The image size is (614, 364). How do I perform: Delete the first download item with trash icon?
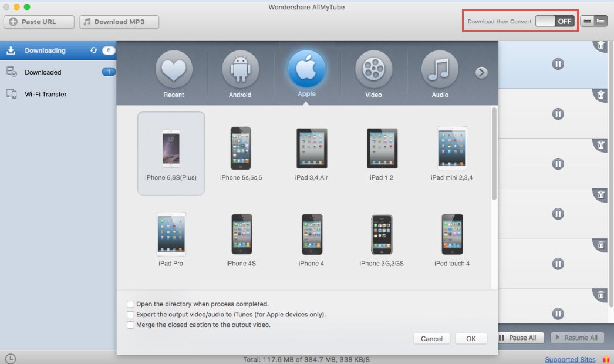click(x=600, y=45)
